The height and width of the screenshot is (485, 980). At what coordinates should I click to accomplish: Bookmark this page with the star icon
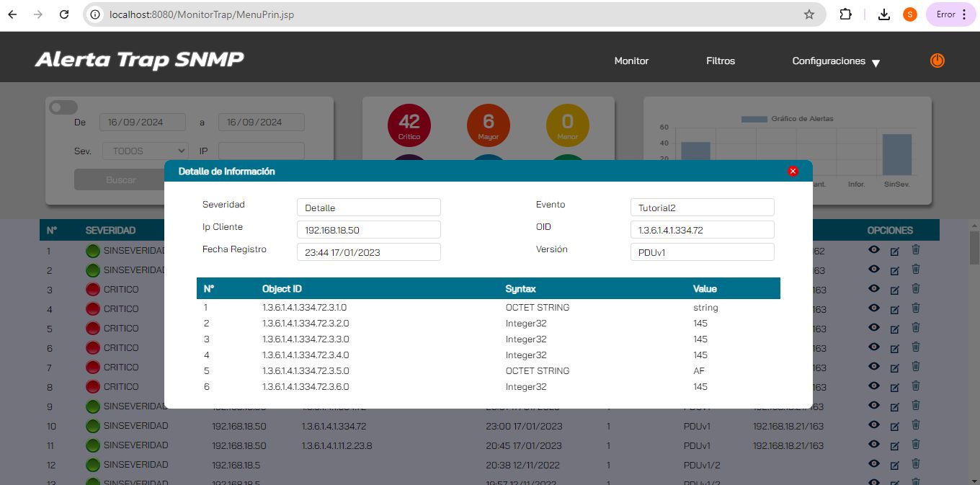click(809, 14)
